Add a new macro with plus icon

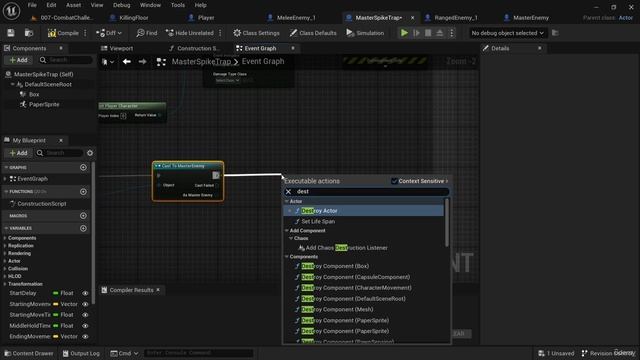tap(83, 216)
